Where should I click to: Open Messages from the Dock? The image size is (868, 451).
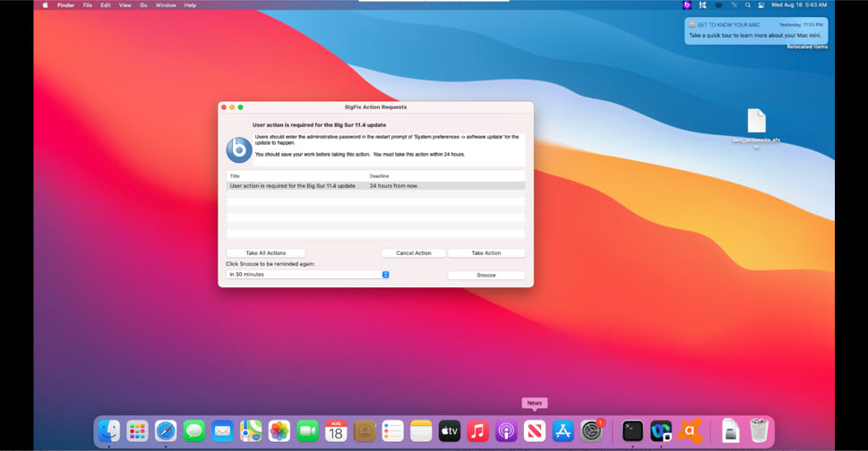pyautogui.click(x=194, y=431)
